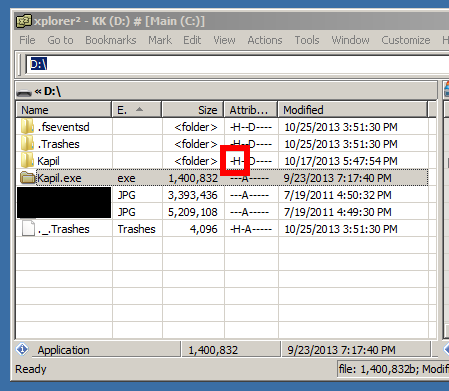Click the <folder> size cell for Kapil
449x391 pixels.
(196, 161)
